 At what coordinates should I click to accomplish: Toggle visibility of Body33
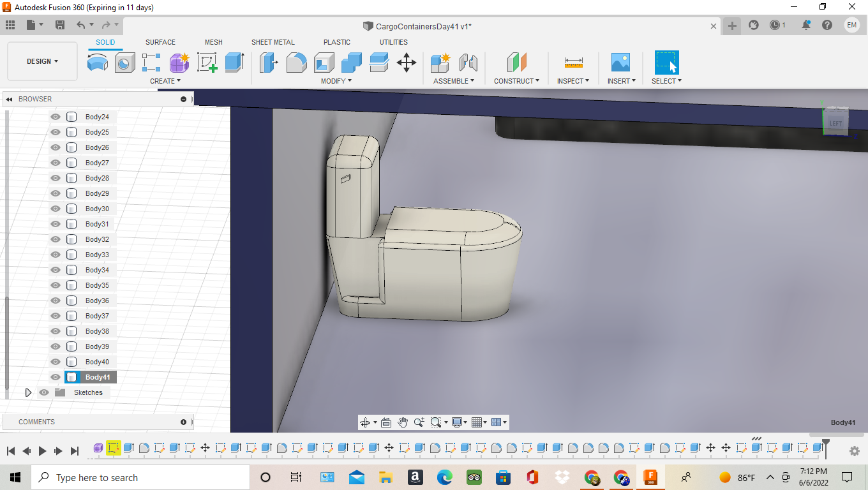56,255
